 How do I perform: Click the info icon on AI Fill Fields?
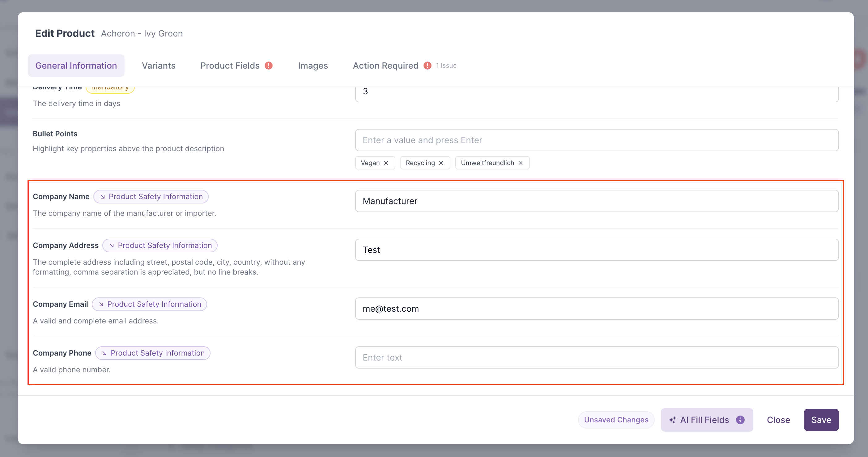(x=740, y=420)
